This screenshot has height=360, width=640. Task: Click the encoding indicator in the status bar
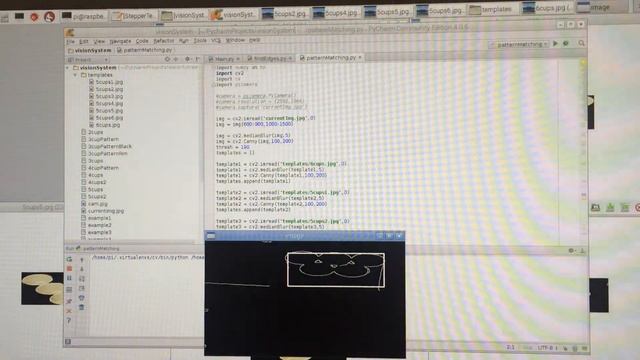pyautogui.click(x=547, y=348)
